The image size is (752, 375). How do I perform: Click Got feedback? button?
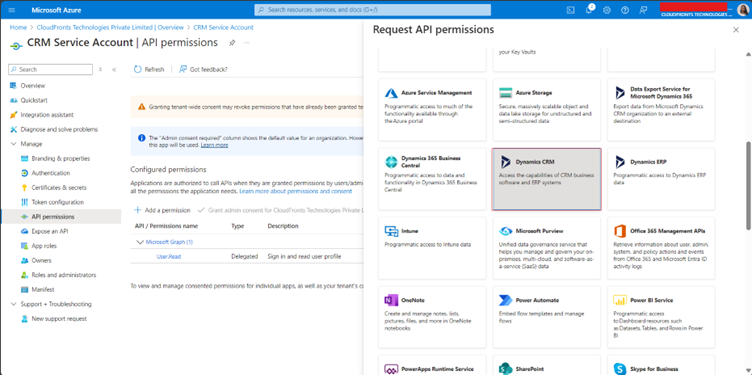203,70
